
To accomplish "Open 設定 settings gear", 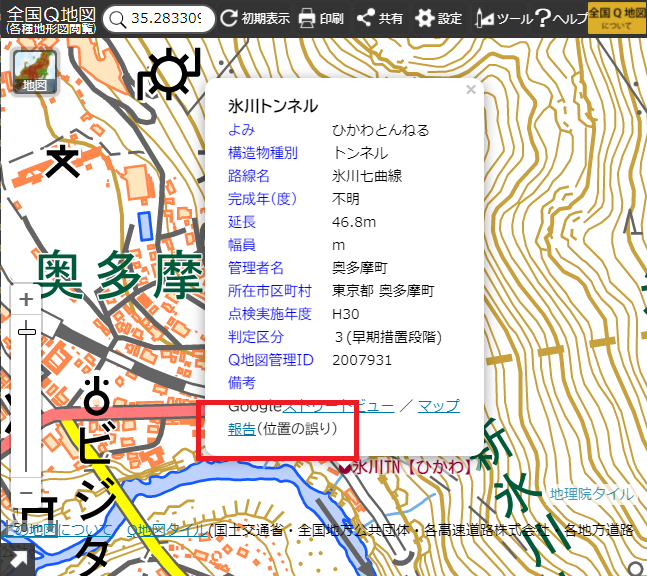I will point(425,18).
